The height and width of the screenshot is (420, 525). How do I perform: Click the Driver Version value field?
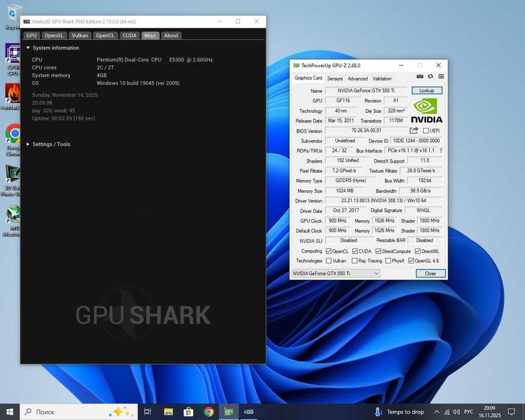point(383,200)
